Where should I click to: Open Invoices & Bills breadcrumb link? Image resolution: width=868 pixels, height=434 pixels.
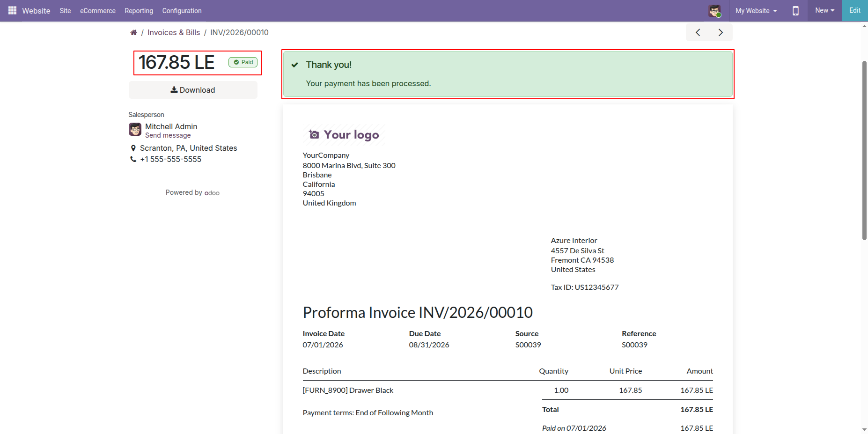click(x=174, y=32)
